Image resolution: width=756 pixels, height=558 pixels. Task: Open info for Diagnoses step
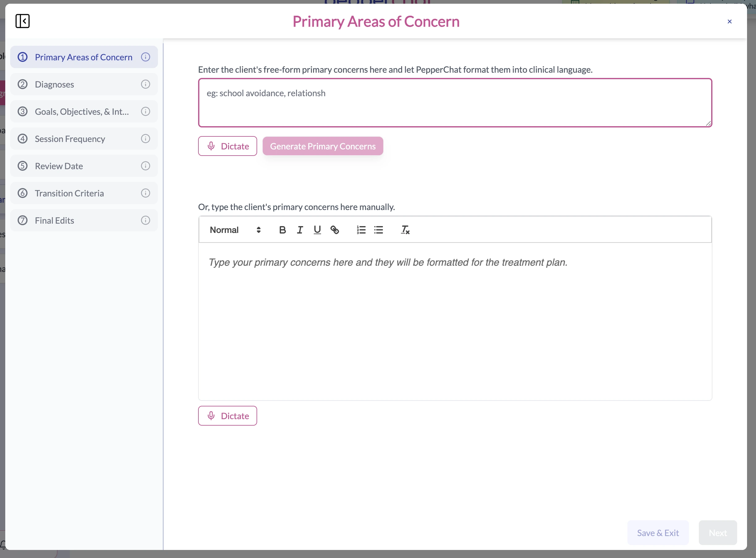[x=146, y=84]
